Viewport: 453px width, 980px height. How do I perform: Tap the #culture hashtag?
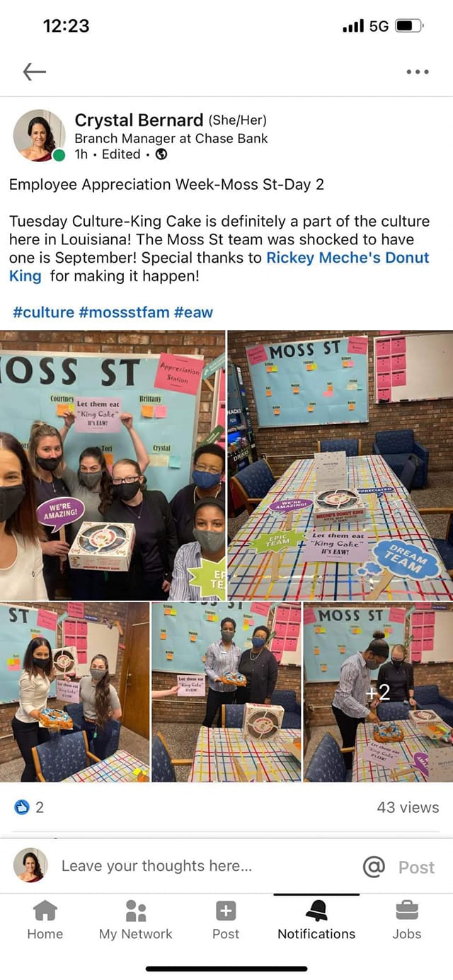tap(43, 312)
